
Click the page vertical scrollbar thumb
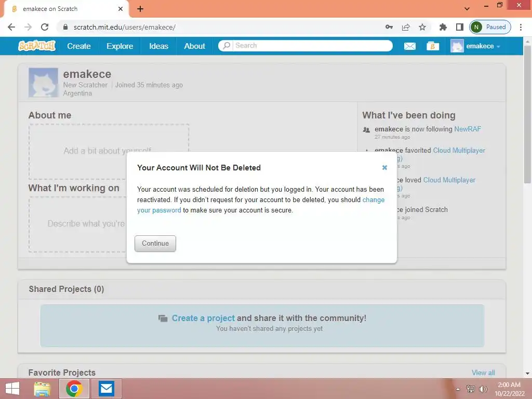click(527, 115)
